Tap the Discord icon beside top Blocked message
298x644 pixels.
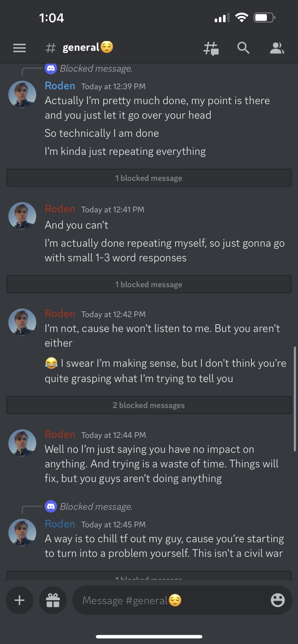point(51,68)
